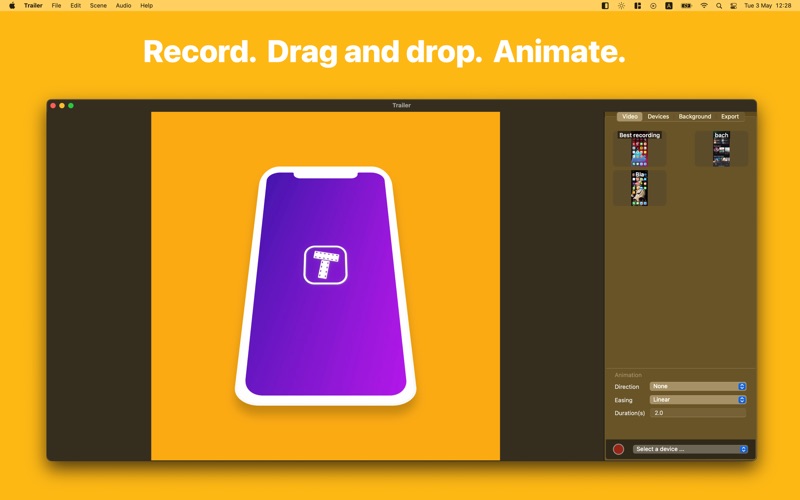
Task: Click the Duration(s) input field
Action: point(697,413)
